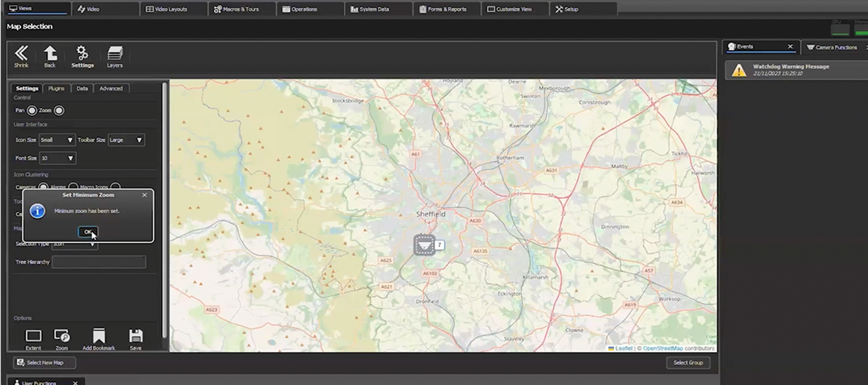Image resolution: width=868 pixels, height=385 pixels.
Task: Click OK in the Set Minimum Zoom dialog
Action: [88, 232]
